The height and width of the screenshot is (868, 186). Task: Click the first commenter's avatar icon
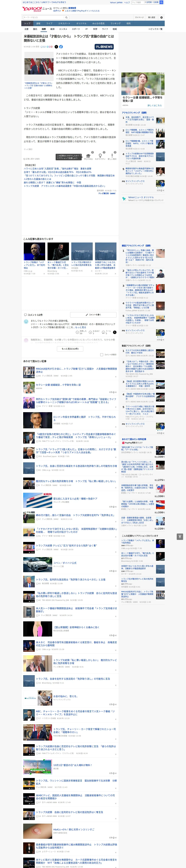tap(26, 321)
